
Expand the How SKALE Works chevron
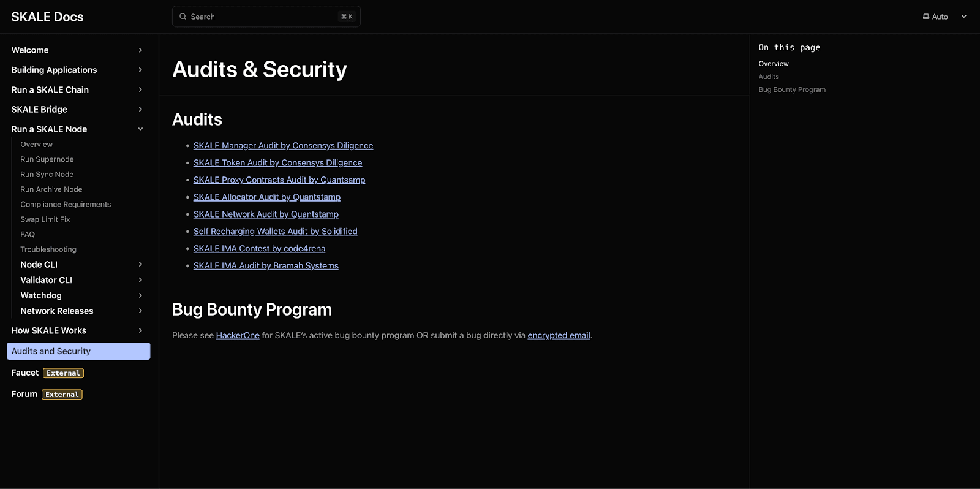click(x=140, y=331)
